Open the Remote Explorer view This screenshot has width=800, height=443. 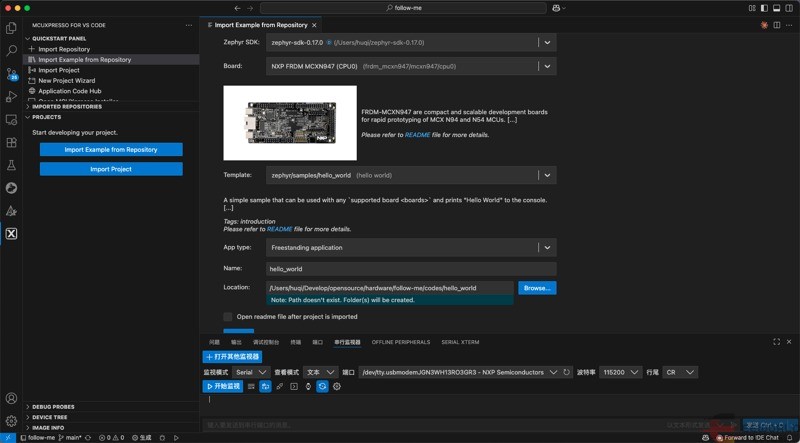(x=11, y=119)
